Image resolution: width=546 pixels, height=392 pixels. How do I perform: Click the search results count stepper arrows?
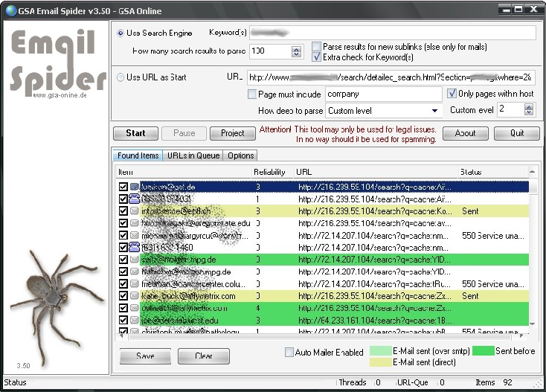coord(296,51)
